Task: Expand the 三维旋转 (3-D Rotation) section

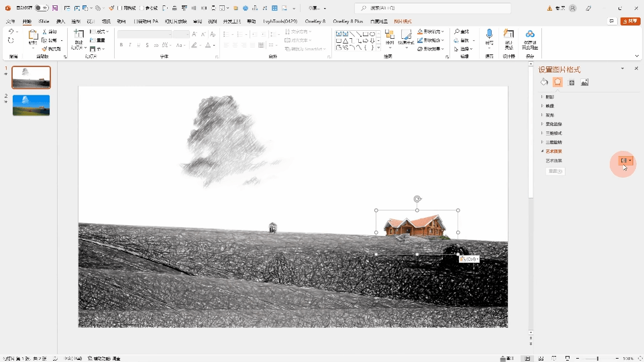Action: (553, 142)
